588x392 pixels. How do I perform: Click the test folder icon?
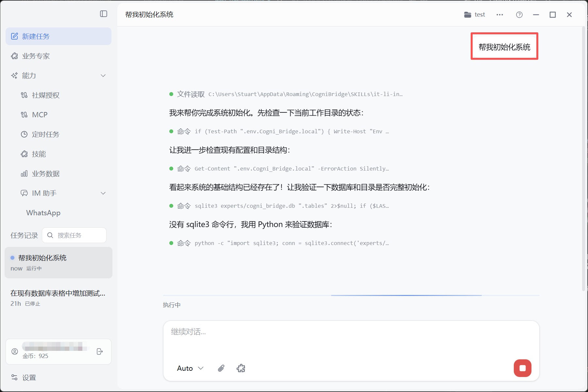point(468,15)
